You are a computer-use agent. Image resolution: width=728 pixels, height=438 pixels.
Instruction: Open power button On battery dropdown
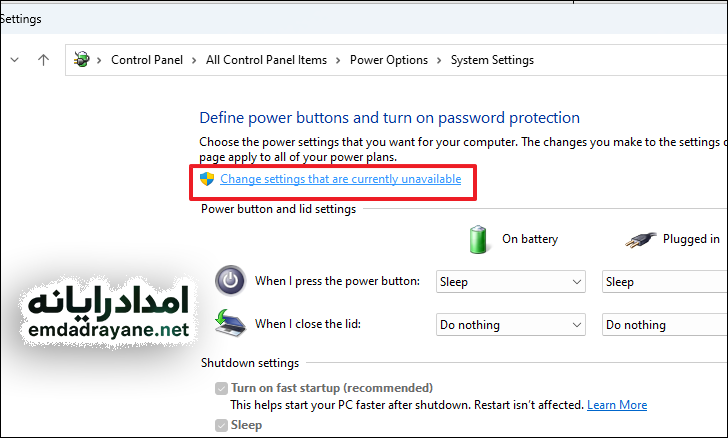tap(510, 282)
